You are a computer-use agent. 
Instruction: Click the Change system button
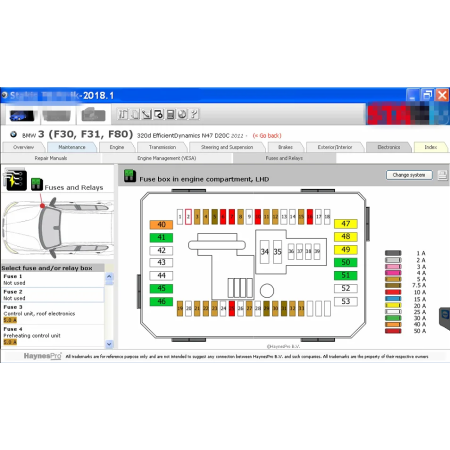coord(409,175)
